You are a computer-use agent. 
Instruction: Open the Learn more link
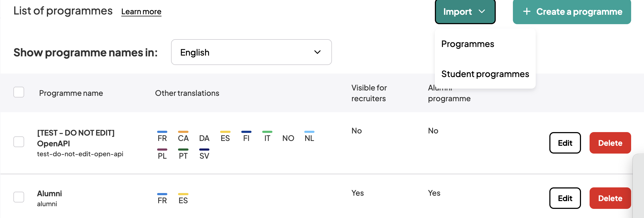[141, 12]
